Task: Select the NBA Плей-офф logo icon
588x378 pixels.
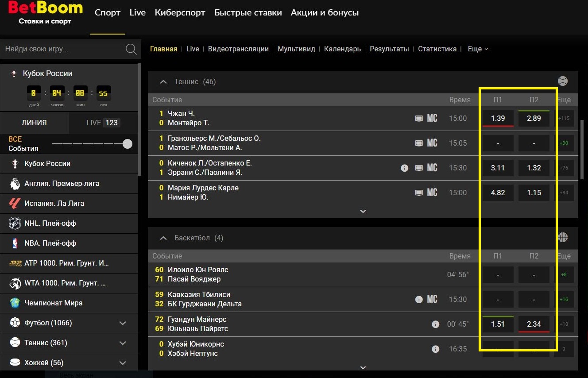Action: (x=15, y=243)
